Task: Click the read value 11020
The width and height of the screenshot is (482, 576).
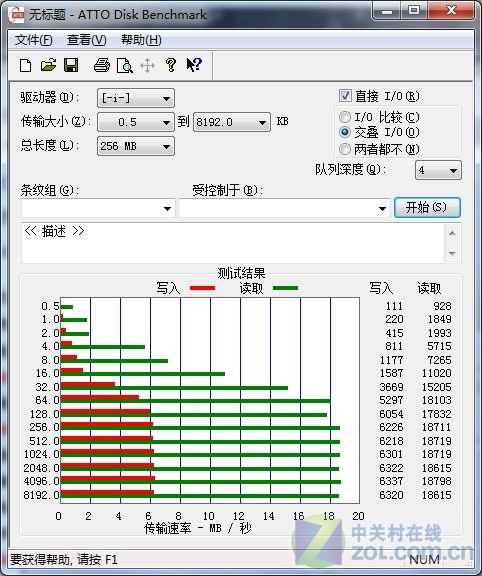Action: [x=436, y=373]
